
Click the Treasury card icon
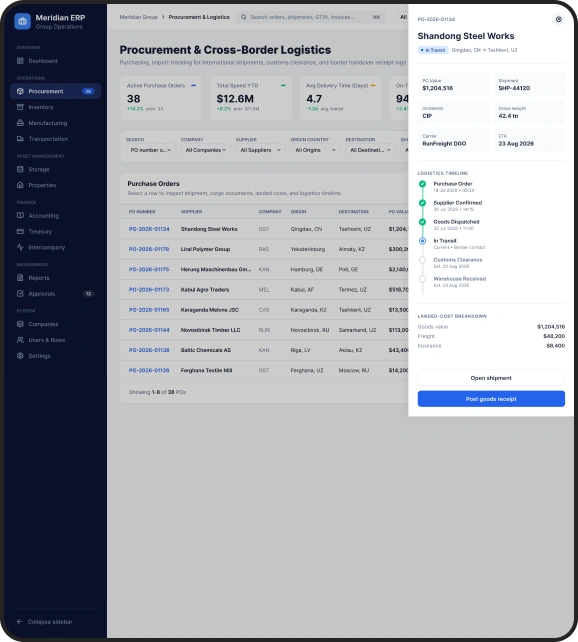click(x=20, y=231)
